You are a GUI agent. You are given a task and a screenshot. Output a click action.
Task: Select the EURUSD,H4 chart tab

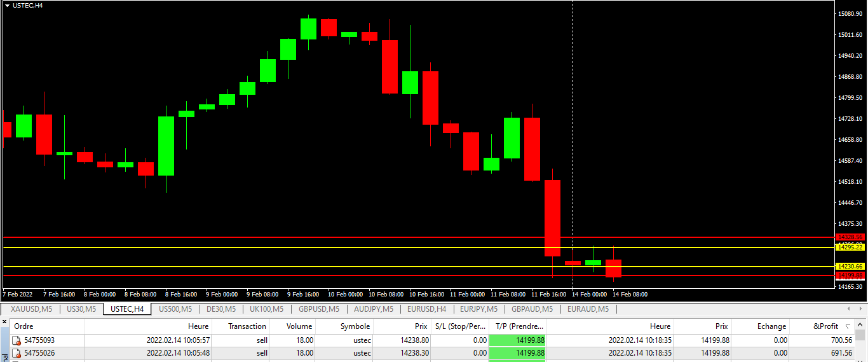(x=426, y=309)
